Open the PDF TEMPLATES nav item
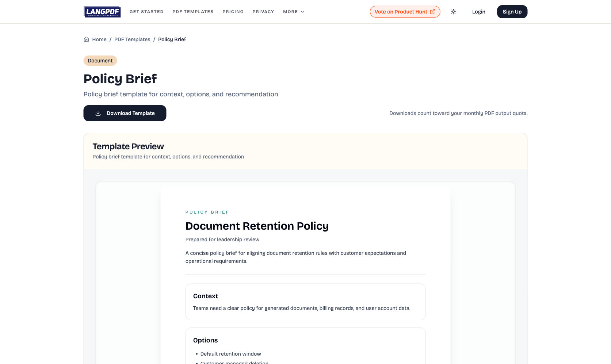 (x=193, y=12)
